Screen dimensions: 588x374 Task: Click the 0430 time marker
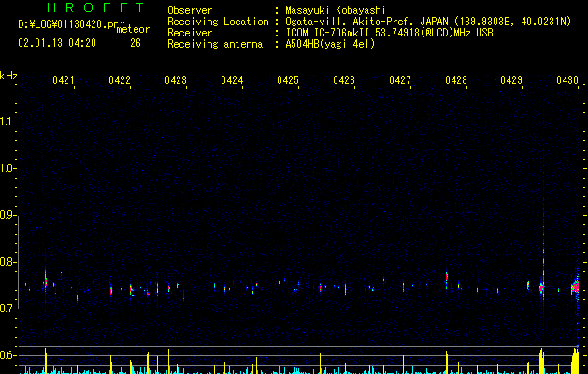(567, 79)
